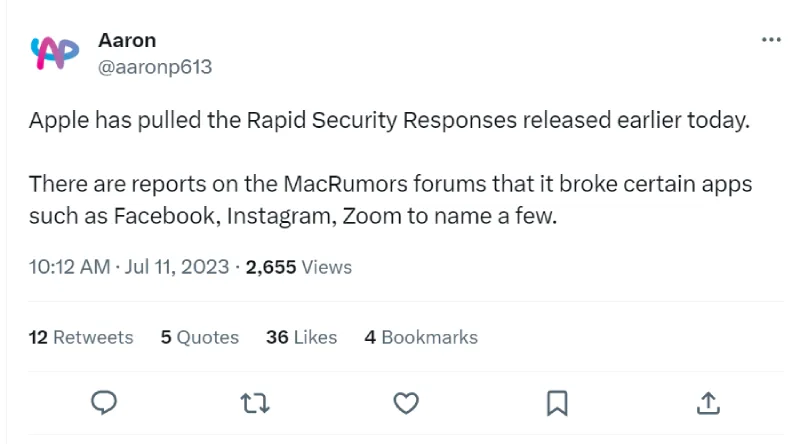See who gave the 36 Likes
800x444 pixels.
301,337
